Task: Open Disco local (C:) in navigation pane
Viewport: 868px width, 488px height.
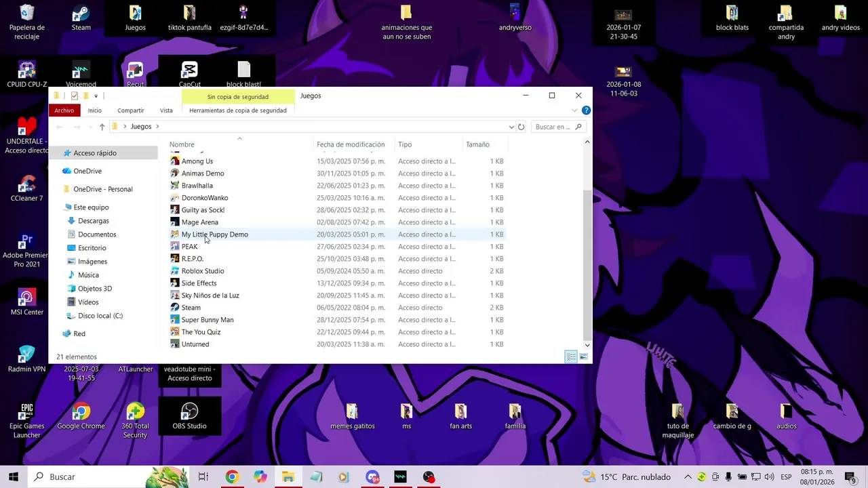Action: coord(100,316)
